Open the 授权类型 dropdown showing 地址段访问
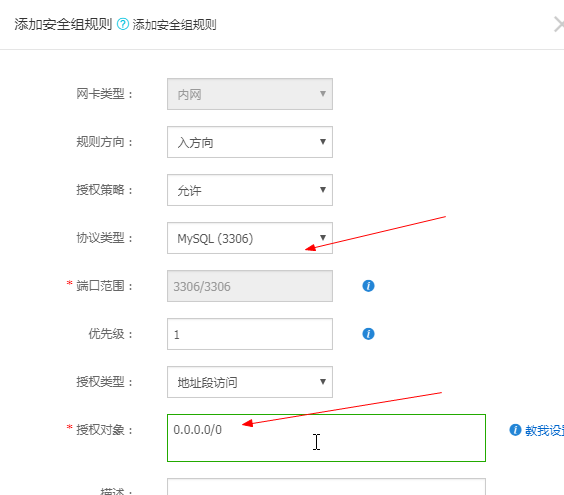This screenshot has width=564, height=495. 250,382
